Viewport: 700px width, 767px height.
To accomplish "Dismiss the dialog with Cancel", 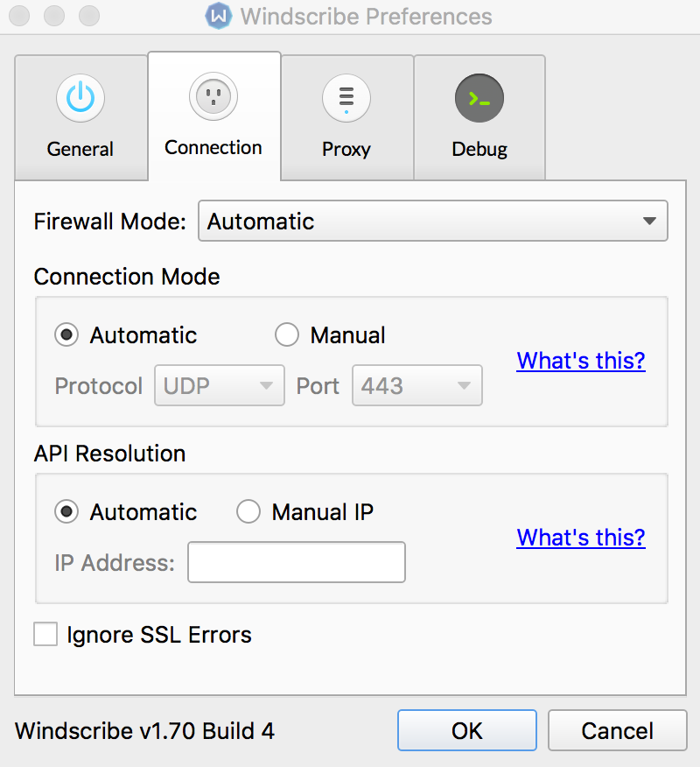I will pos(618,730).
